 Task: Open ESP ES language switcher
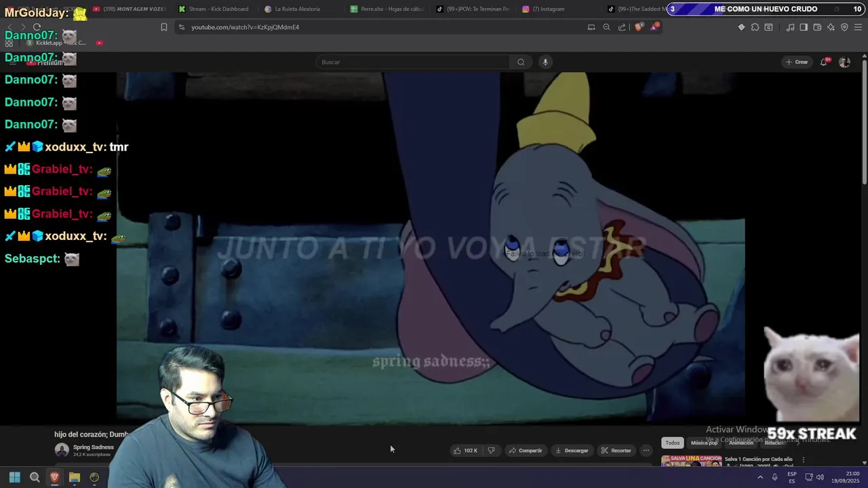tap(792, 477)
